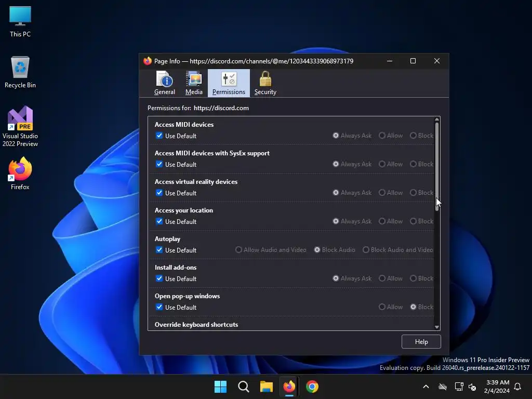Viewport: 532px width, 399px height.
Task: Open taskbar Search
Action: tap(243, 387)
